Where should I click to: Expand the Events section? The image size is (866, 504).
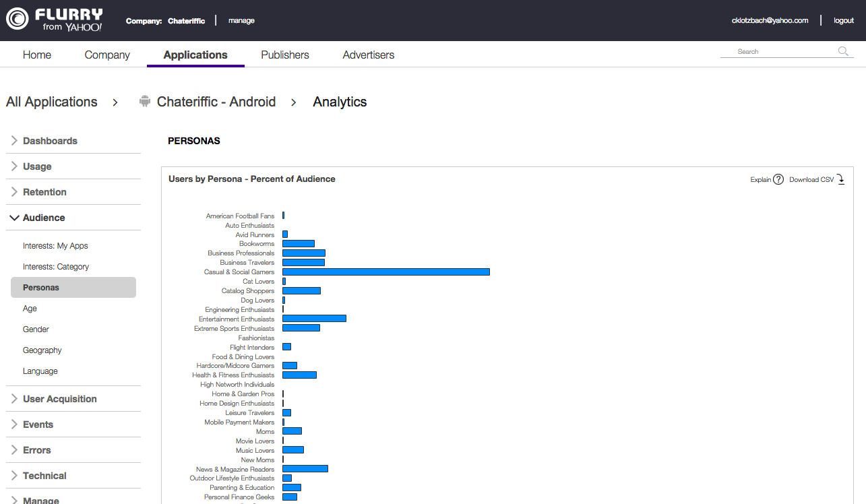37,424
